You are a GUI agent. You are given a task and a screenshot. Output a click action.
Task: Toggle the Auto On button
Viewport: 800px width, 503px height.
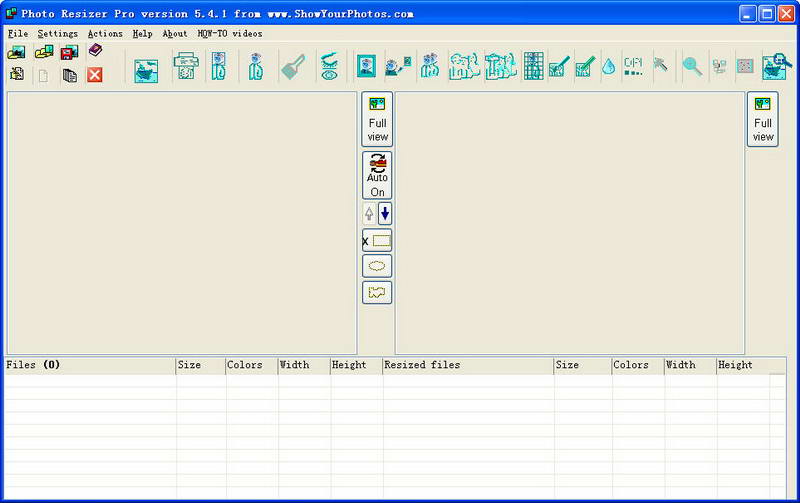pos(377,175)
